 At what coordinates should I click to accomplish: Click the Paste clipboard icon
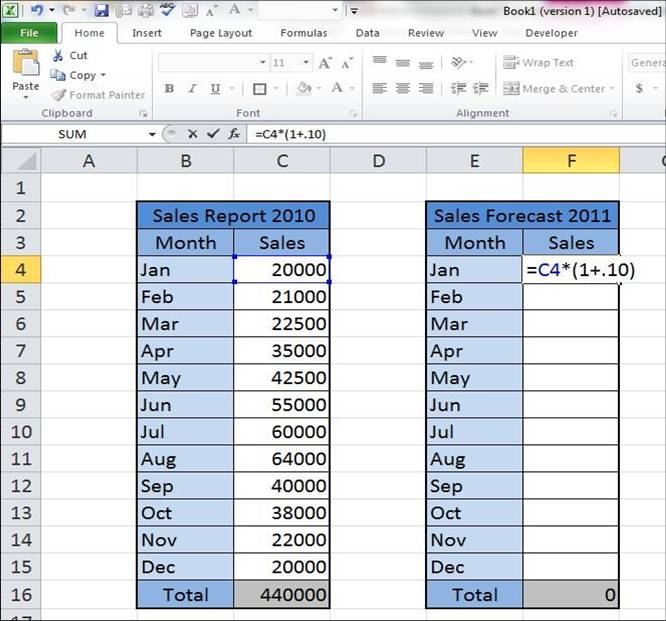(x=25, y=63)
